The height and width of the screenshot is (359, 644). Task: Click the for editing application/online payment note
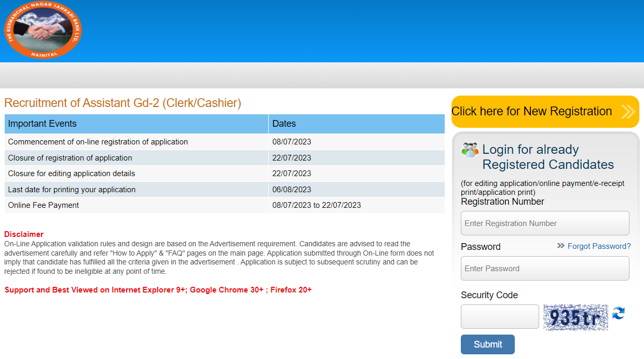pyautogui.click(x=543, y=188)
